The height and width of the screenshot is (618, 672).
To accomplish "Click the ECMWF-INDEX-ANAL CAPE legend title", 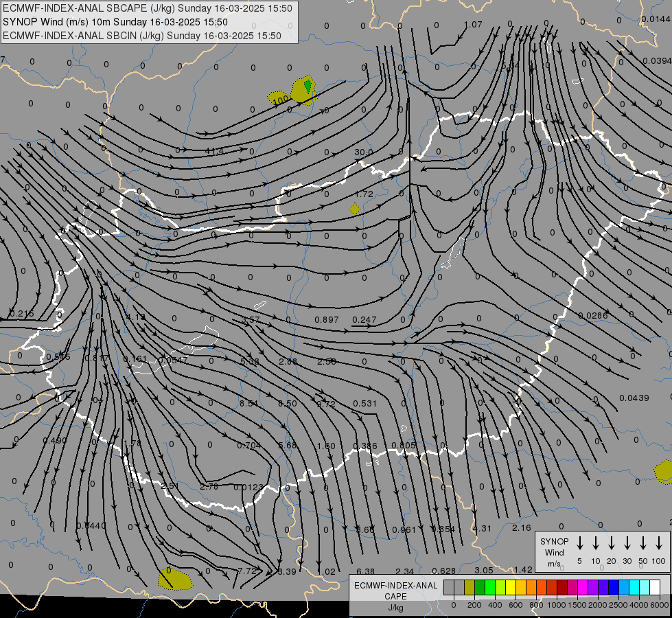I will 395,596.
